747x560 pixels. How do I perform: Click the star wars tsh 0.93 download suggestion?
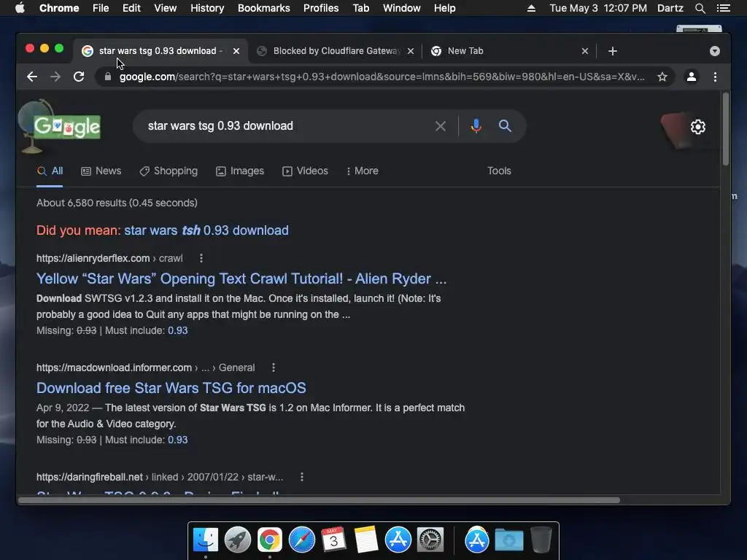pos(206,230)
